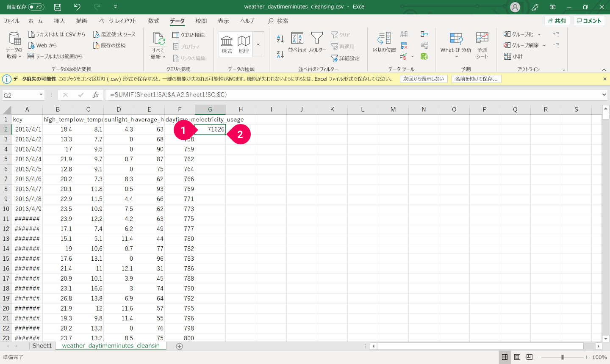The height and width of the screenshot is (364, 610).
Task: Open outline dialog launcher
Action: pyautogui.click(x=563, y=69)
